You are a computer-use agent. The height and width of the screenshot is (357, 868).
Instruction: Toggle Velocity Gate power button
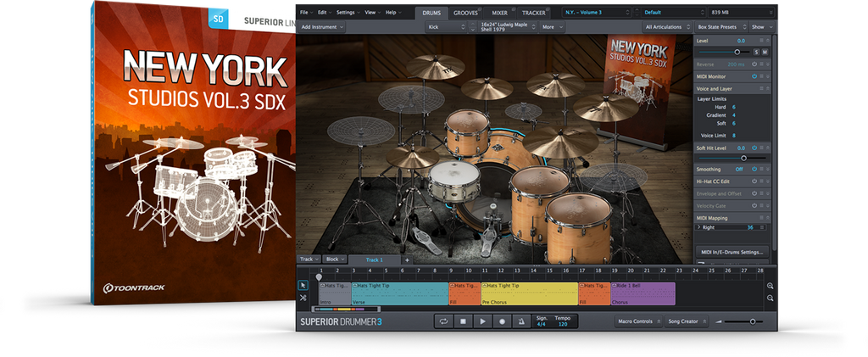[754, 206]
